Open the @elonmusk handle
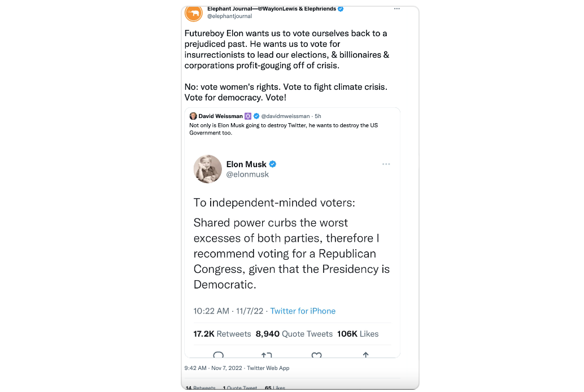The width and height of the screenshot is (584, 392). [x=247, y=175]
